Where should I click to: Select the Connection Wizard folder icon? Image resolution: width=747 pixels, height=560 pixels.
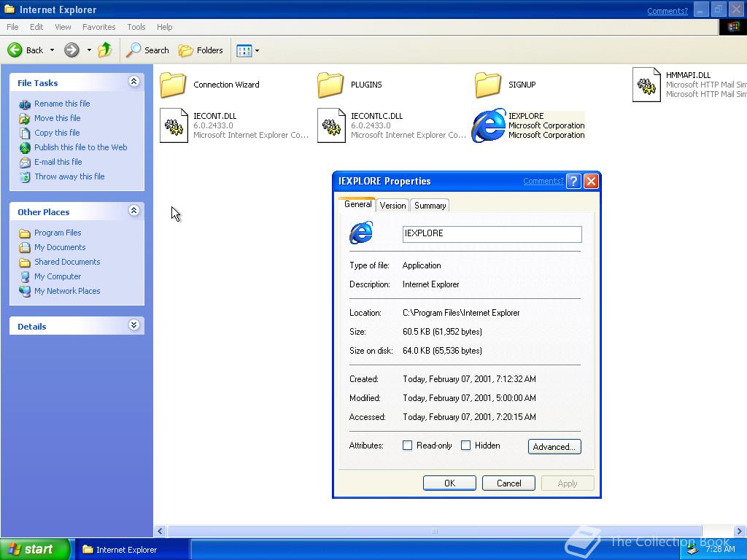(x=173, y=85)
